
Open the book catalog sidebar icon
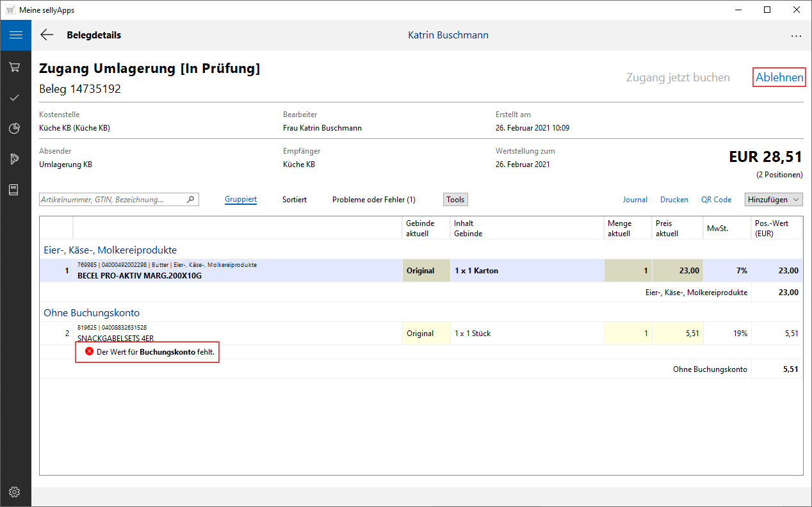pos(15,189)
